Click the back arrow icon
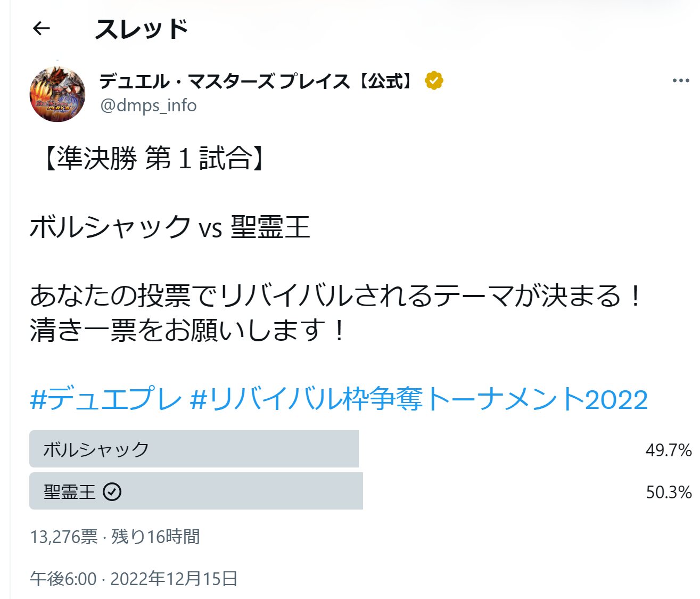The height and width of the screenshot is (599, 700). pyautogui.click(x=41, y=28)
